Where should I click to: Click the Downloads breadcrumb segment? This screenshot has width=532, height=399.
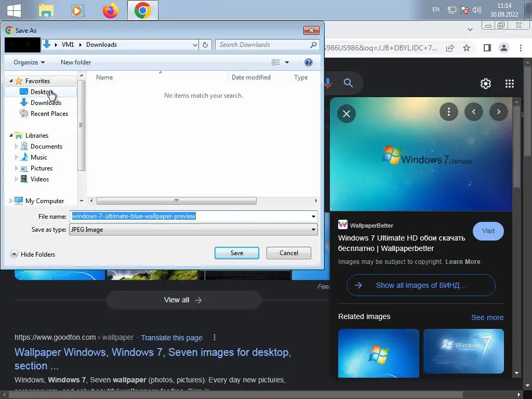coord(101,45)
